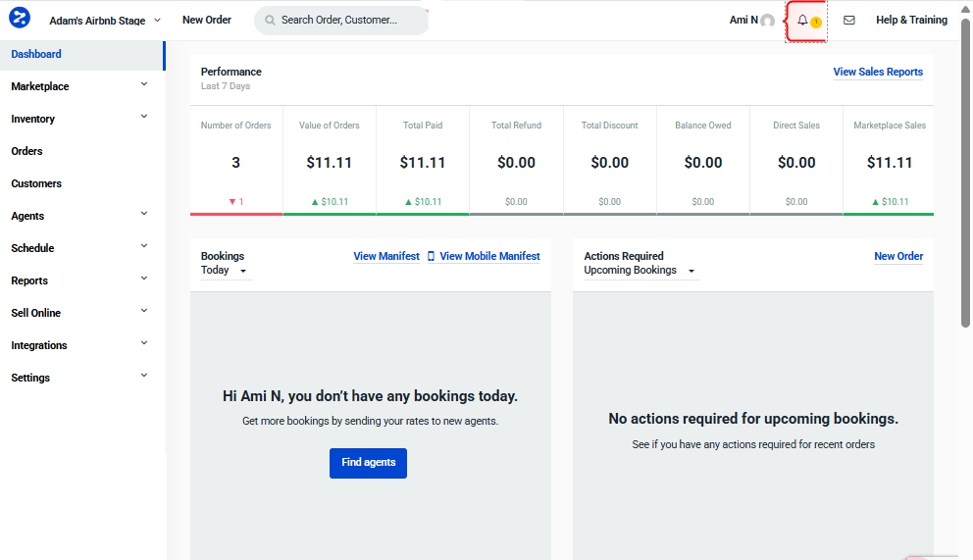Expand the Integrations menu chevron
This screenshot has width=973, height=560.
pyautogui.click(x=144, y=343)
